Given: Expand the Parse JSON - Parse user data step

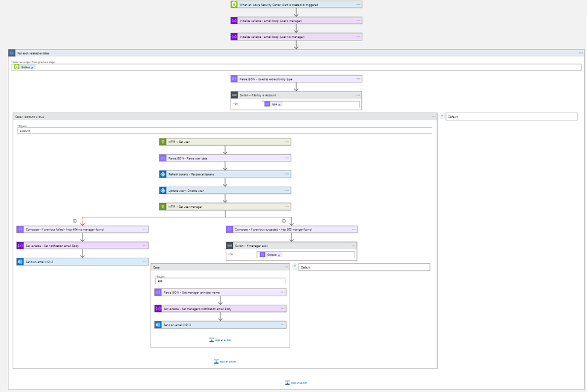Looking at the screenshot, I should (x=225, y=158).
